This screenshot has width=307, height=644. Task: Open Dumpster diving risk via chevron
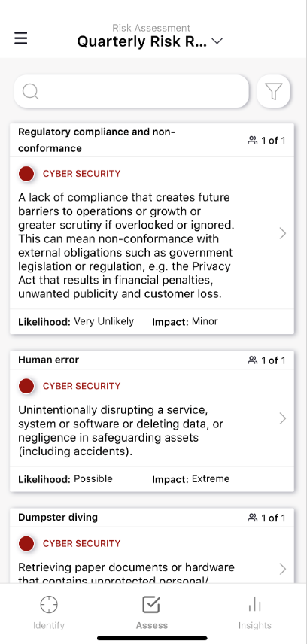(283, 569)
